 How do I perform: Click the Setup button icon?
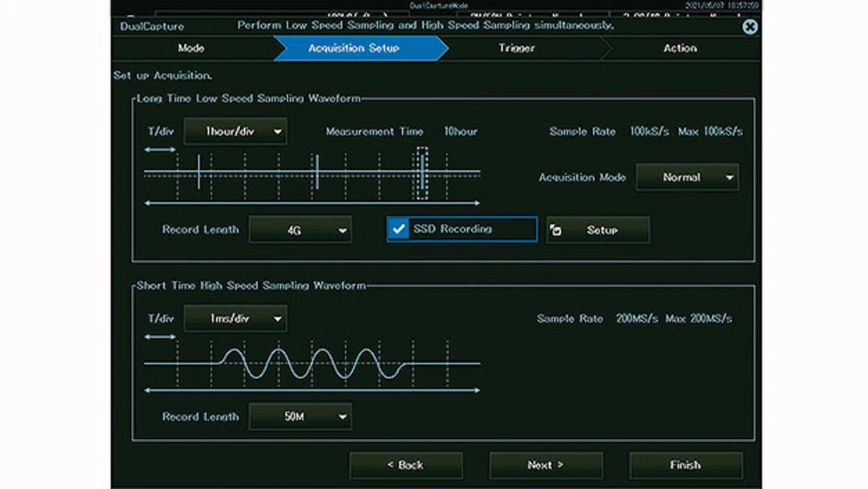pos(556,231)
